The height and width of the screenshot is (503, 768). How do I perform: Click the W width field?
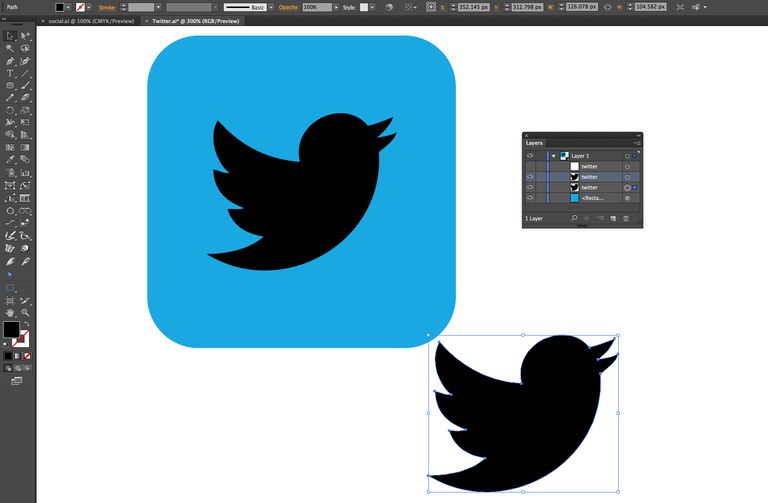(x=582, y=7)
